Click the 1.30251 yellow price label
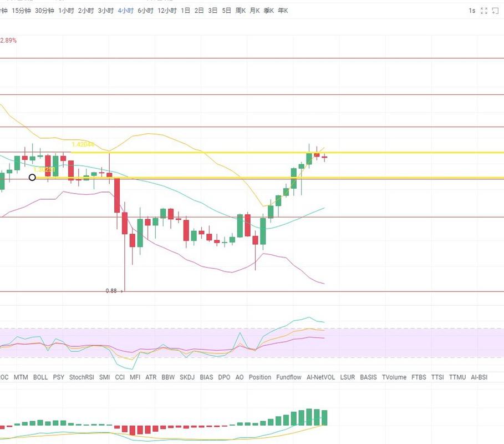The image size is (504, 444). click(44, 170)
